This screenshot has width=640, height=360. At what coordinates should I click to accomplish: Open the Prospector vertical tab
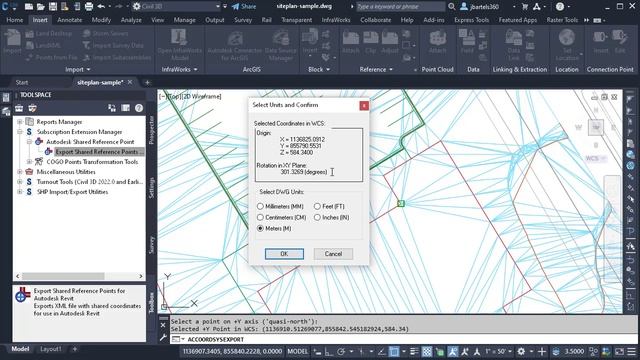click(151, 130)
